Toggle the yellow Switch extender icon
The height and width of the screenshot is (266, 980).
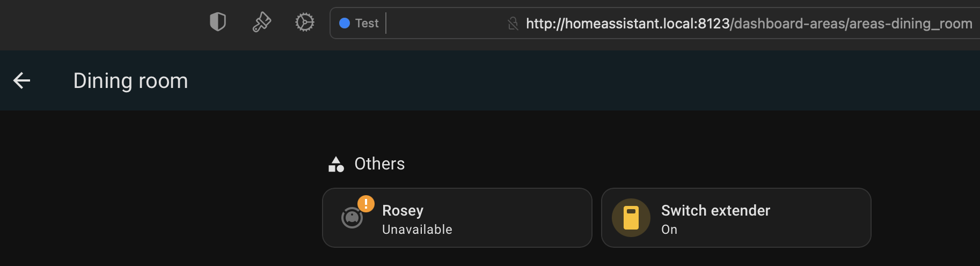pos(631,218)
